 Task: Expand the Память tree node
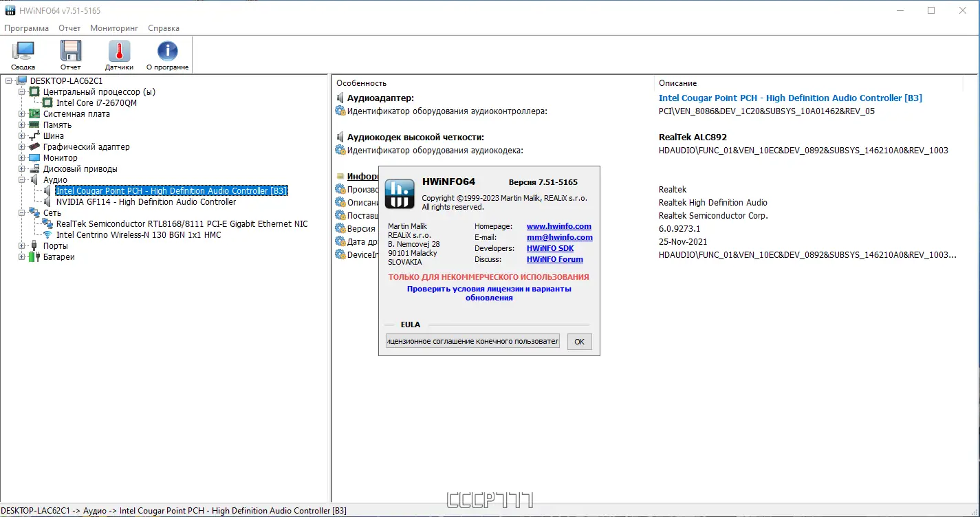[22, 125]
